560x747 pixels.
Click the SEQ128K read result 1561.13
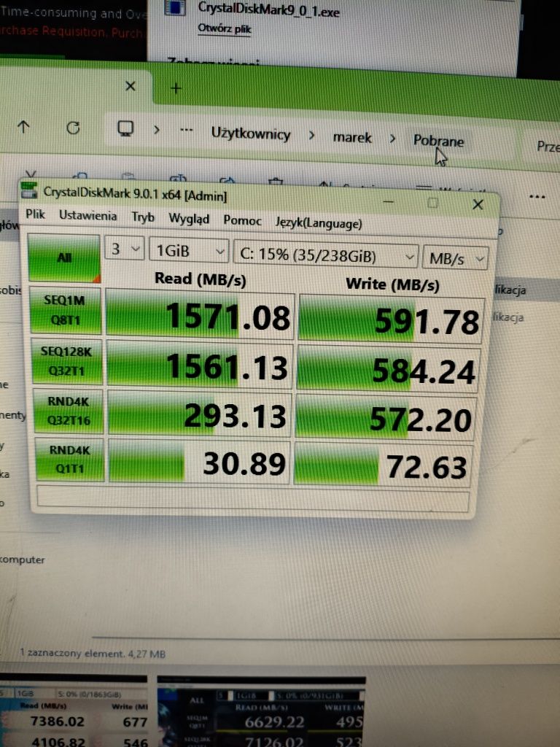200,365
